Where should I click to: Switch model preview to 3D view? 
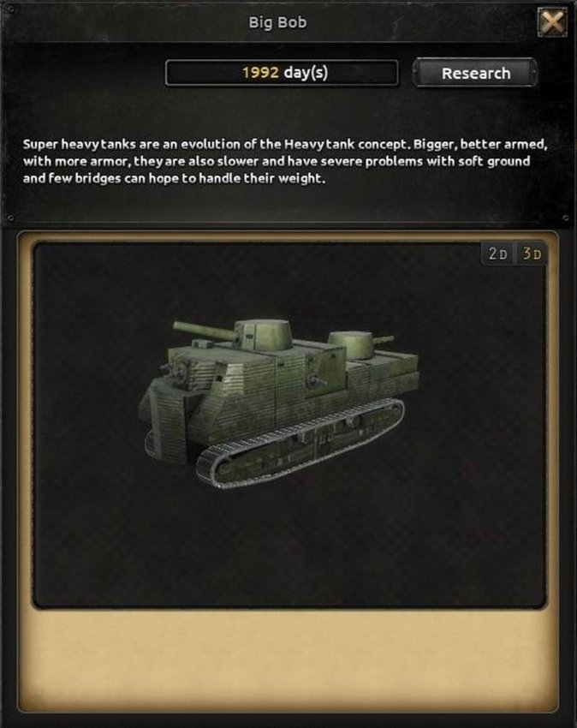(x=532, y=254)
